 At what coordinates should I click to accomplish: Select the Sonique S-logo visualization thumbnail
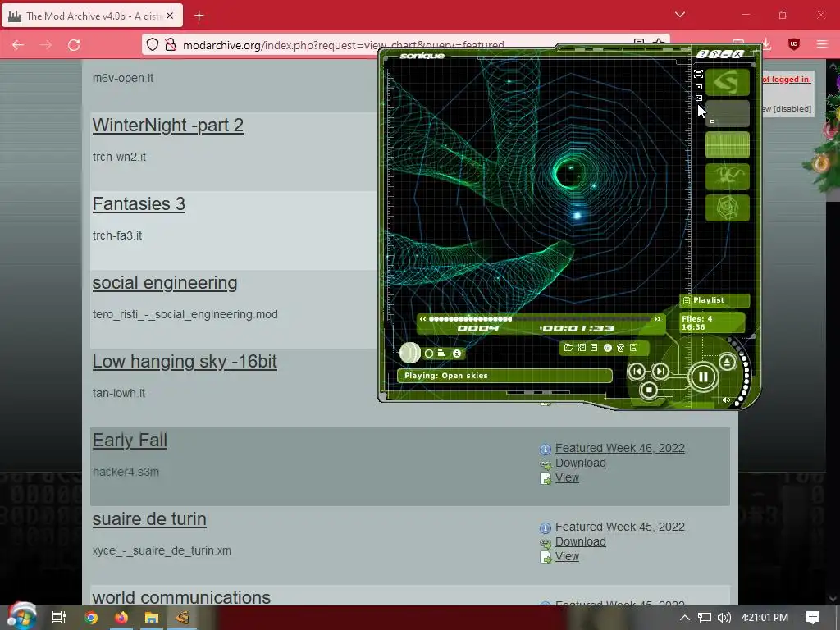[727, 82]
